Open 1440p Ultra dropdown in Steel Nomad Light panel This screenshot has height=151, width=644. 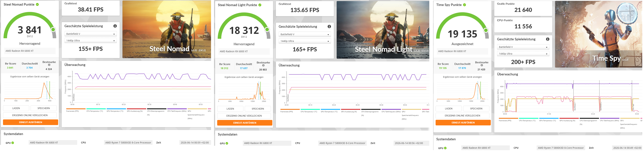click(x=305, y=41)
